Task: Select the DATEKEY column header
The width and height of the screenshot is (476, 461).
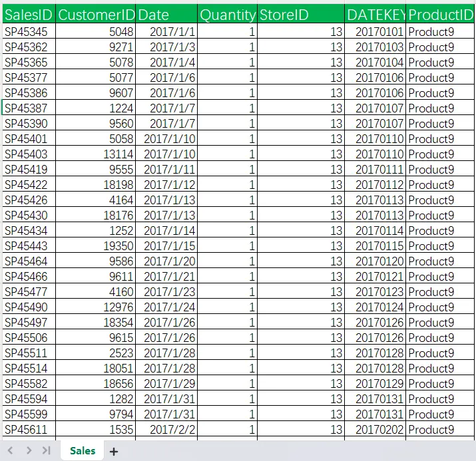Action: 375,14
